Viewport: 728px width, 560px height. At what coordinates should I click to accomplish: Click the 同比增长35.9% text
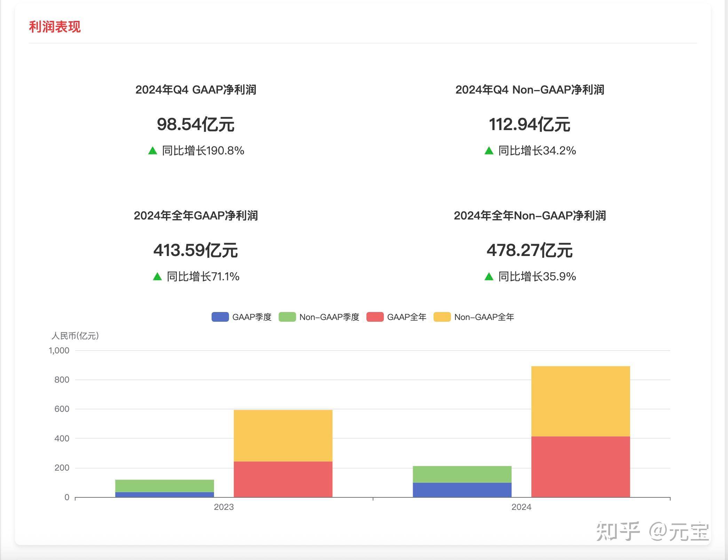537,277
